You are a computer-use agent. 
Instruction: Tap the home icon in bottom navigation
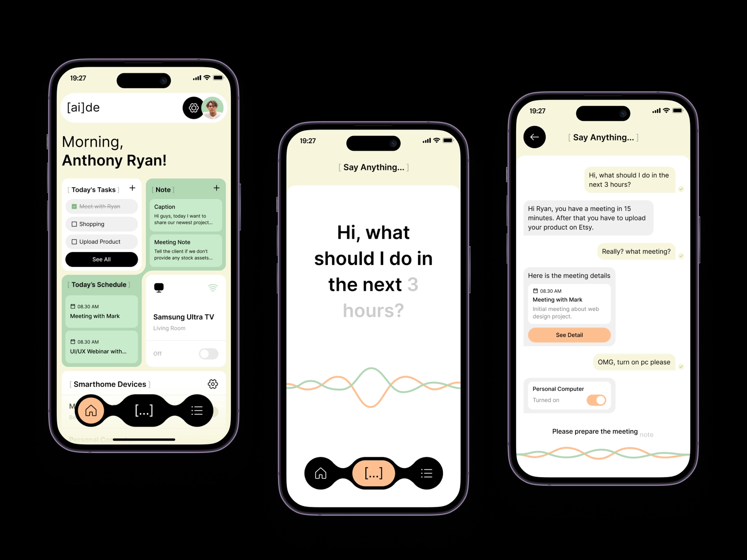point(90,410)
